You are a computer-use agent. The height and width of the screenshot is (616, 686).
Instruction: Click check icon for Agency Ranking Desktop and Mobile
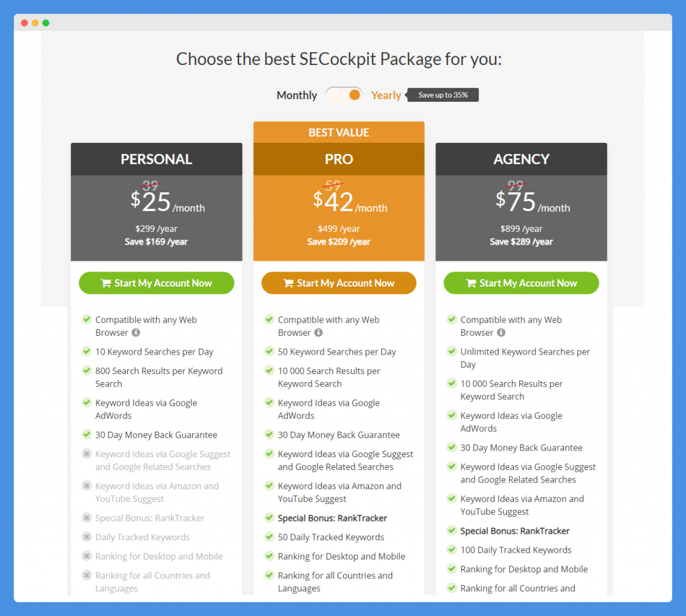pos(452,568)
